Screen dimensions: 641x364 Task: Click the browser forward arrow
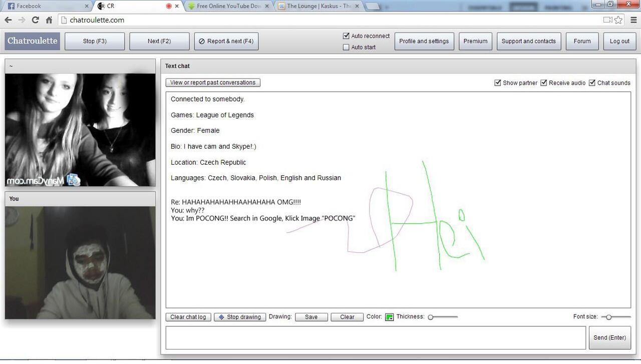click(x=22, y=20)
